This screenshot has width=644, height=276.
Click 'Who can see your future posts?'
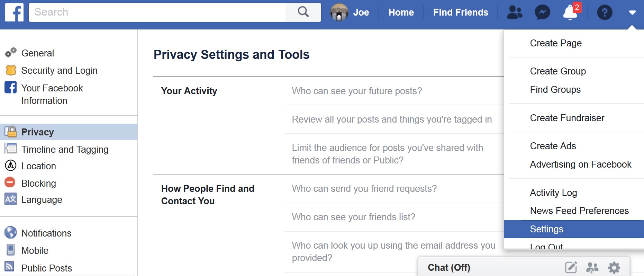point(357,91)
